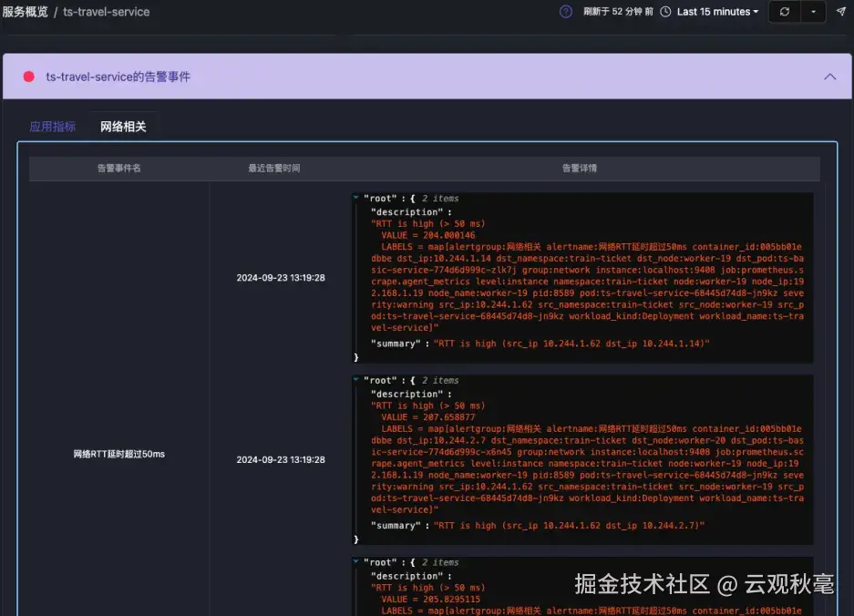Viewport: 854px width, 616px height.
Task: Click the help question mark icon
Action: click(566, 12)
